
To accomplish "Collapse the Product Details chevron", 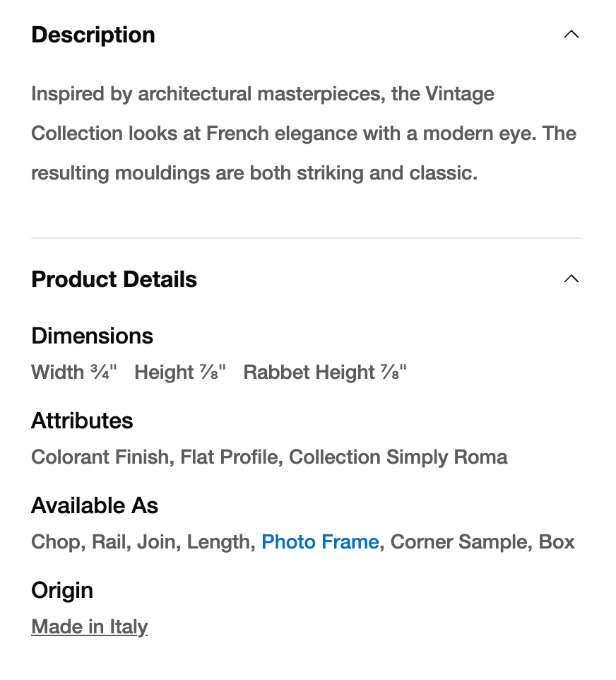I will point(571,279).
